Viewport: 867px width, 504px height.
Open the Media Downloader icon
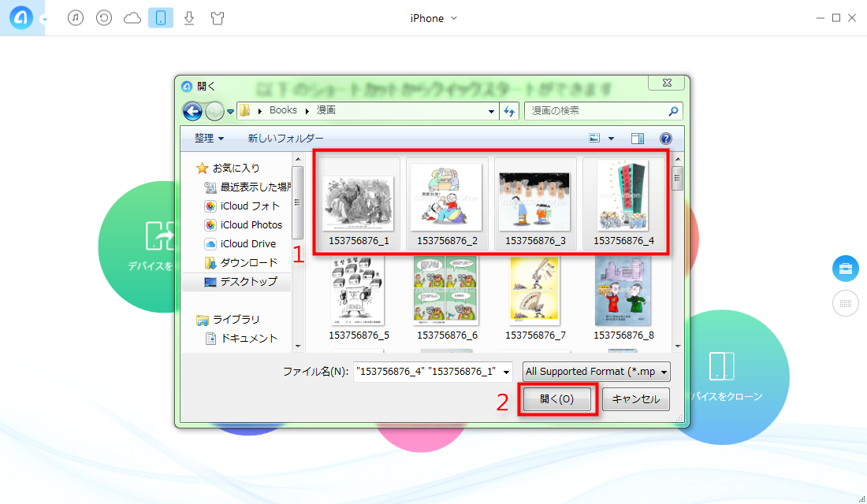189,18
